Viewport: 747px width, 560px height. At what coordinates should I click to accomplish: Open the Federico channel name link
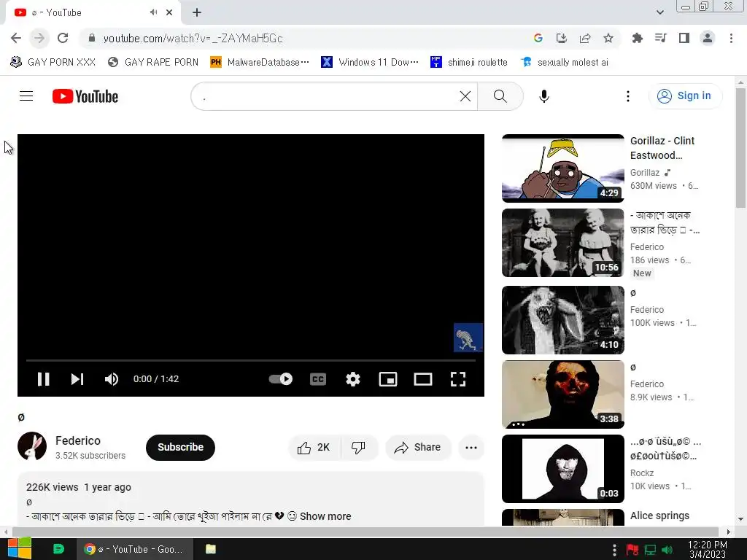[78, 440]
